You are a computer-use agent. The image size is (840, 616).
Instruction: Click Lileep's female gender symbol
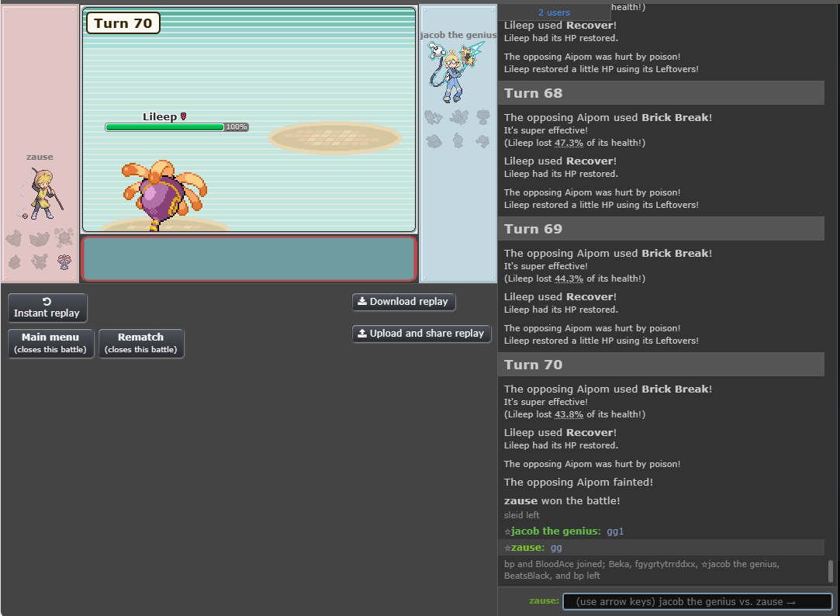point(183,116)
